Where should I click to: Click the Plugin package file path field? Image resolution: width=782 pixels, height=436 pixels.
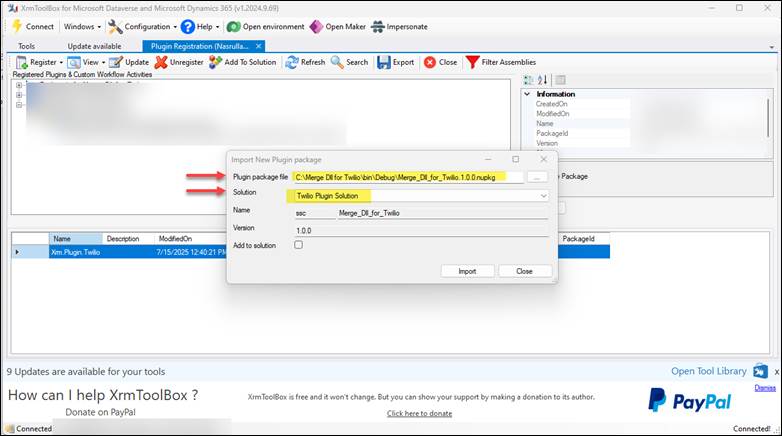pyautogui.click(x=408, y=177)
